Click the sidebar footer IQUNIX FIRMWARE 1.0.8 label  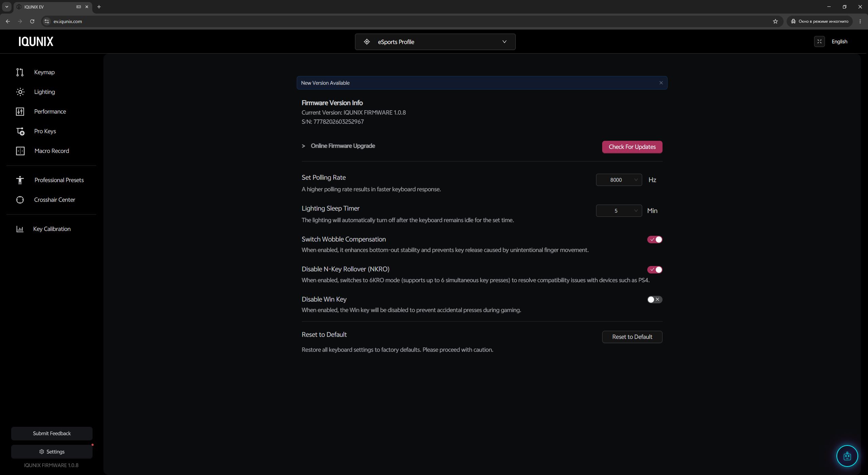[x=51, y=465]
